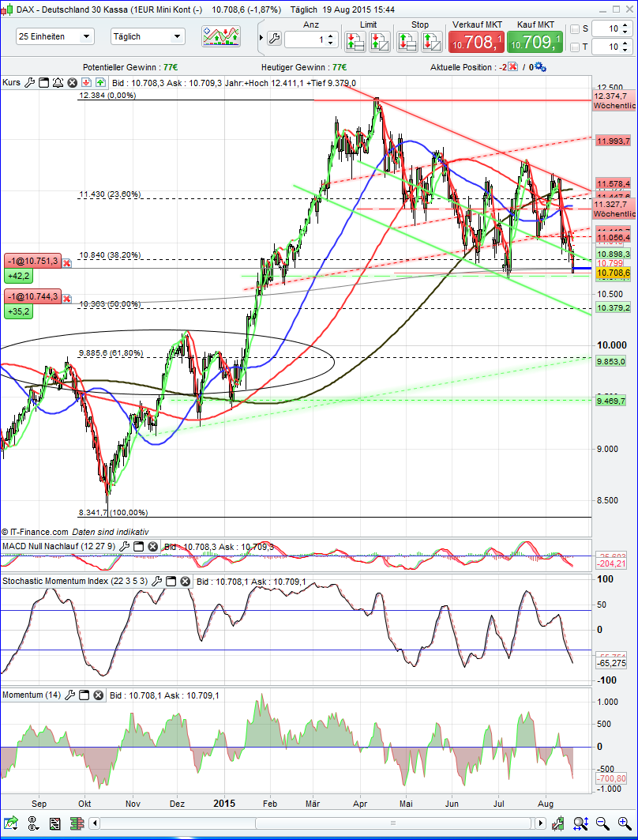
Task: Enable the T checkbox for trailing stop
Action: coord(575,47)
